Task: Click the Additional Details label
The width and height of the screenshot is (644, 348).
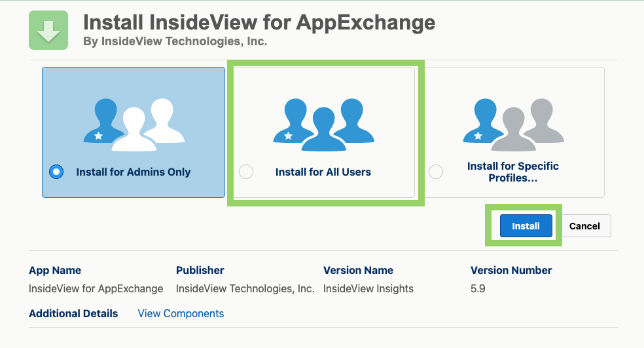Action: (x=73, y=313)
